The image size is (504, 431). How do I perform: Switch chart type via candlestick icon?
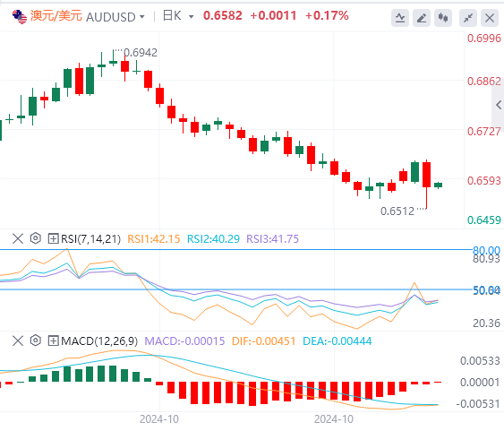click(x=443, y=18)
